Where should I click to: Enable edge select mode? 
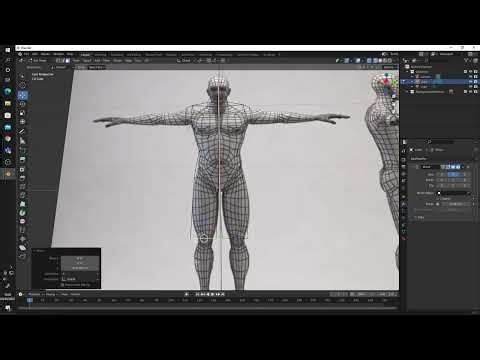pyautogui.click(x=63, y=60)
